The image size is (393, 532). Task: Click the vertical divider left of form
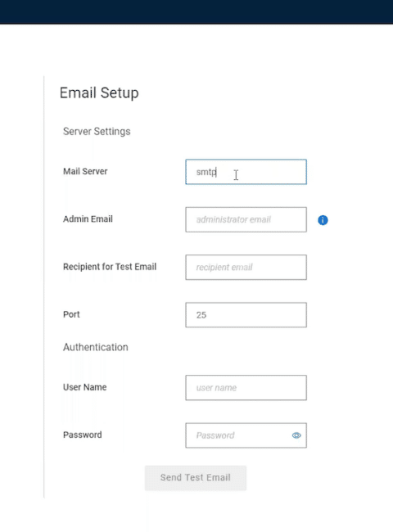pyautogui.click(x=44, y=287)
